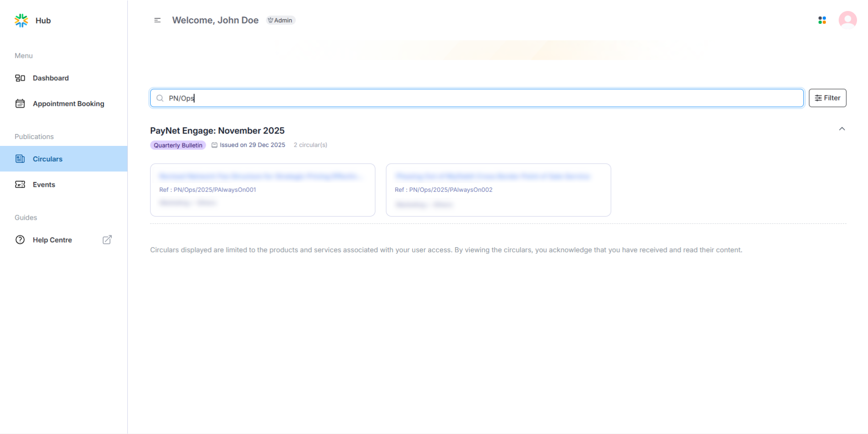The height and width of the screenshot is (434, 868).
Task: Open Appointment Booking menu item
Action: [x=68, y=104]
